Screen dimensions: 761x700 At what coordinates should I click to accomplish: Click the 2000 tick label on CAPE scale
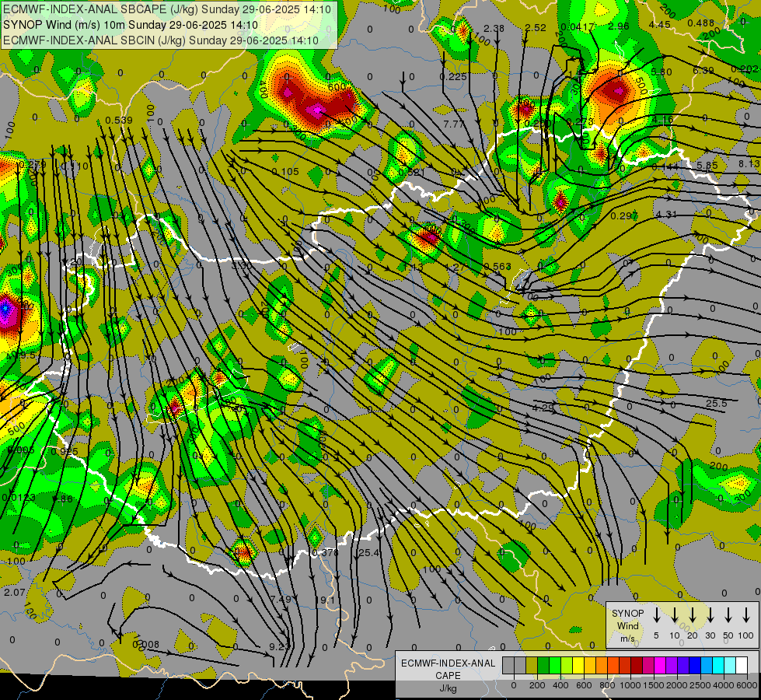click(677, 685)
